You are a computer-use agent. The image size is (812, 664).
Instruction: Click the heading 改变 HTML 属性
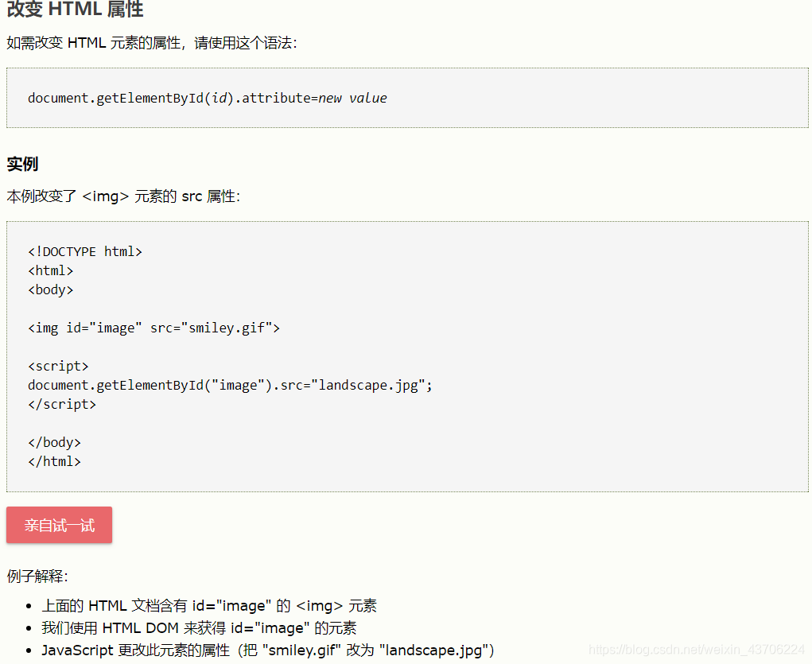(x=75, y=9)
